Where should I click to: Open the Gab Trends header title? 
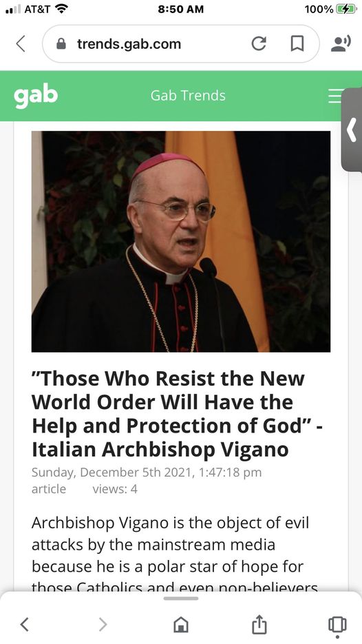pyautogui.click(x=188, y=96)
